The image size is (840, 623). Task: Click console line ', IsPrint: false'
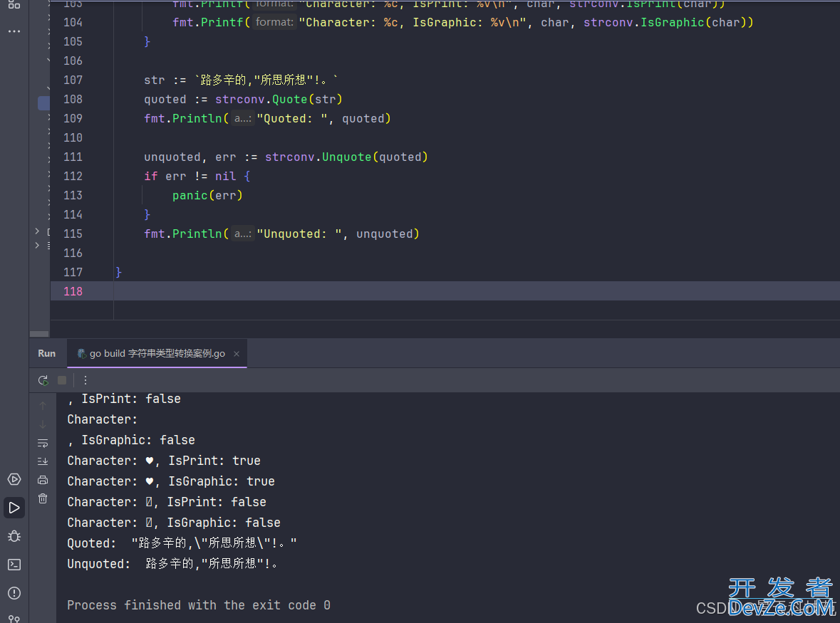click(124, 399)
